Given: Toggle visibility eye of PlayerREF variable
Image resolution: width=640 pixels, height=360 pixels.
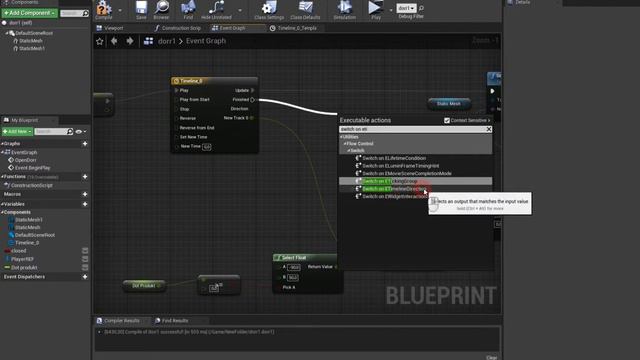Looking at the screenshot, I should click(x=85, y=259).
